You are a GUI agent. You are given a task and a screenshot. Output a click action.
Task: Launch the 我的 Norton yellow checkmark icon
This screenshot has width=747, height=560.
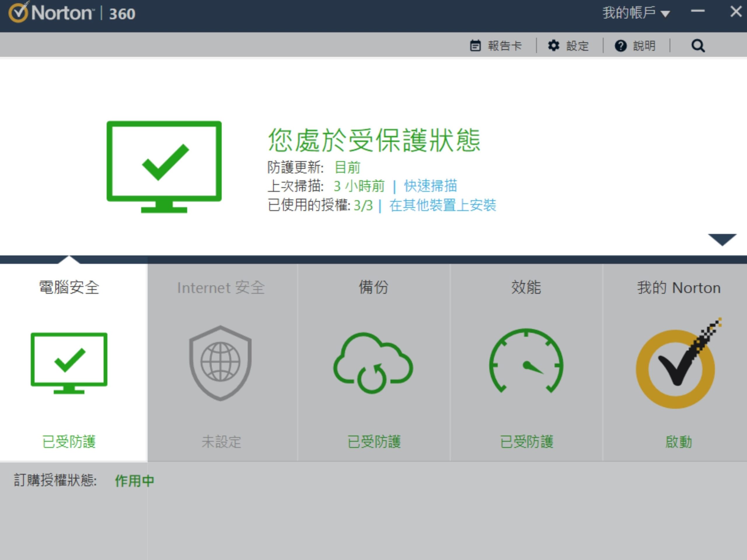(678, 363)
